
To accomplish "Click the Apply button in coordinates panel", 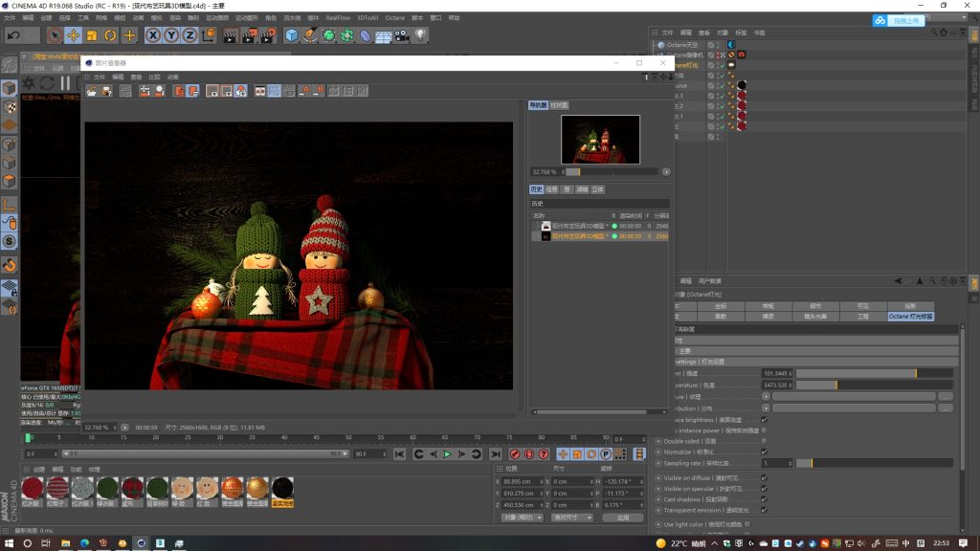I will point(623,518).
